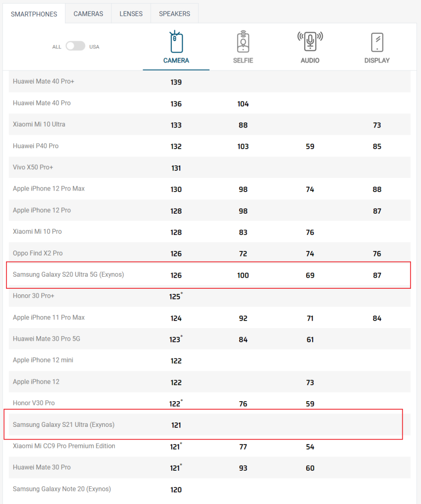
Task: Switch to the Audio microphone icon
Action: (310, 42)
